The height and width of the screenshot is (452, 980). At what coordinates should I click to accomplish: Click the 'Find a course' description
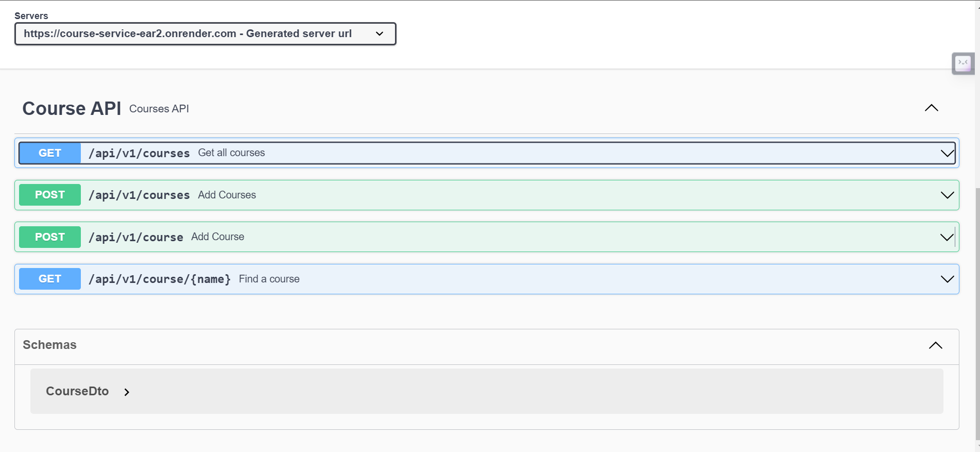[269, 279]
